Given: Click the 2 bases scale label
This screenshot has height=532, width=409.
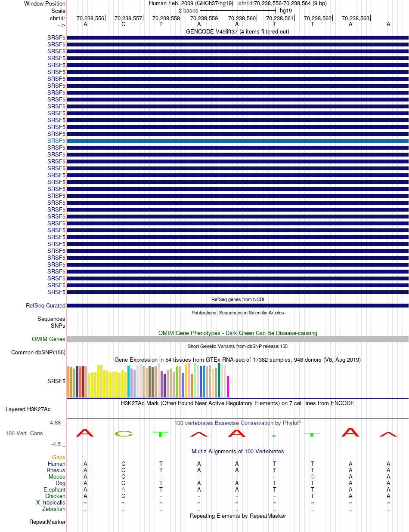Looking at the screenshot, I should click(x=188, y=10).
